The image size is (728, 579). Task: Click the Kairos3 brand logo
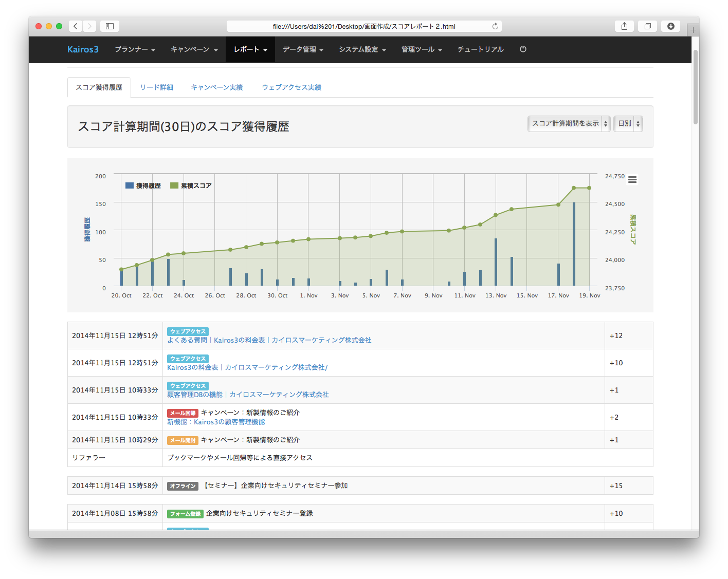pos(83,49)
